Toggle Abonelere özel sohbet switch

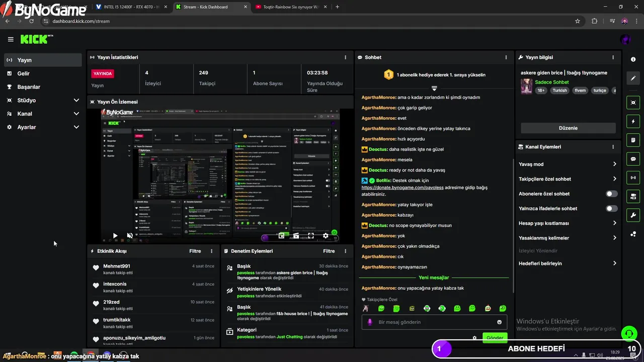click(612, 194)
